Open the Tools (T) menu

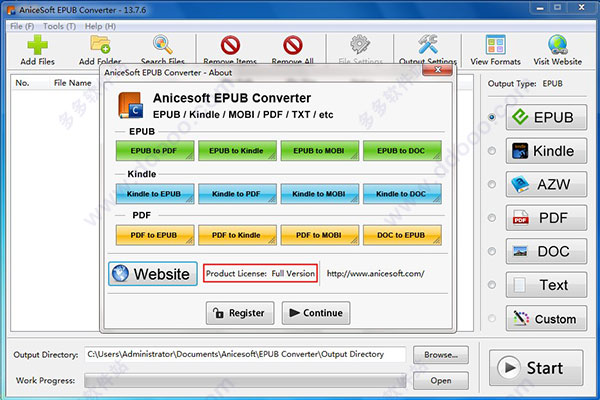click(59, 25)
